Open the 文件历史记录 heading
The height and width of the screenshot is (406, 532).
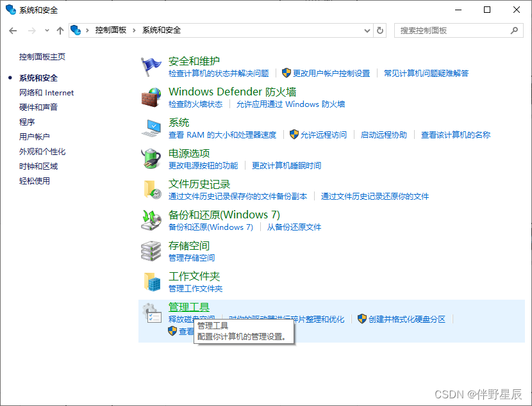199,184
